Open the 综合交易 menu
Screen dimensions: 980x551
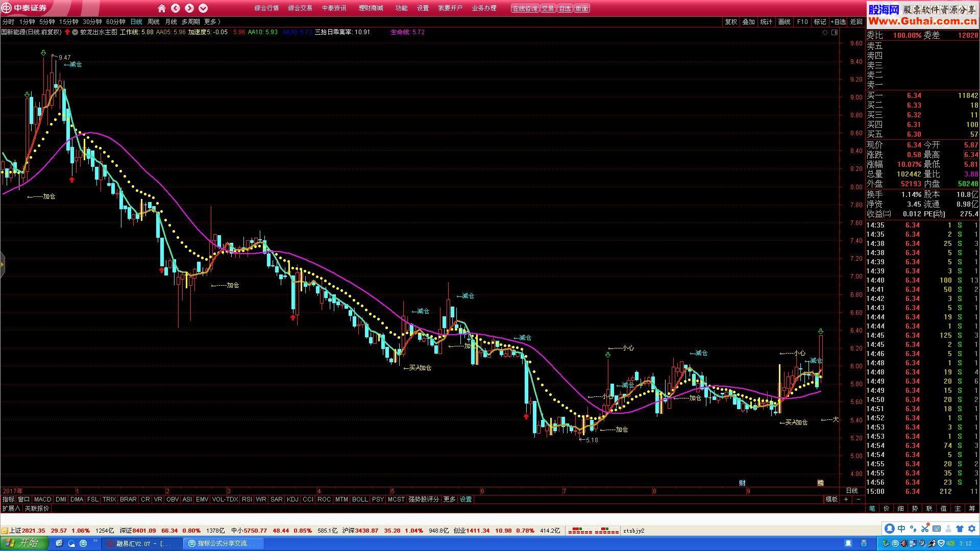(300, 8)
